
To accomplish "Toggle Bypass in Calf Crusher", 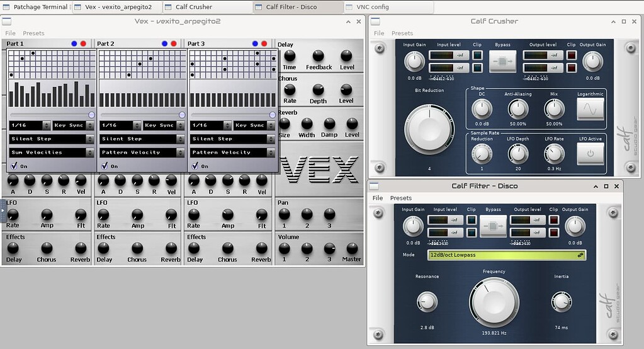I will (502, 62).
